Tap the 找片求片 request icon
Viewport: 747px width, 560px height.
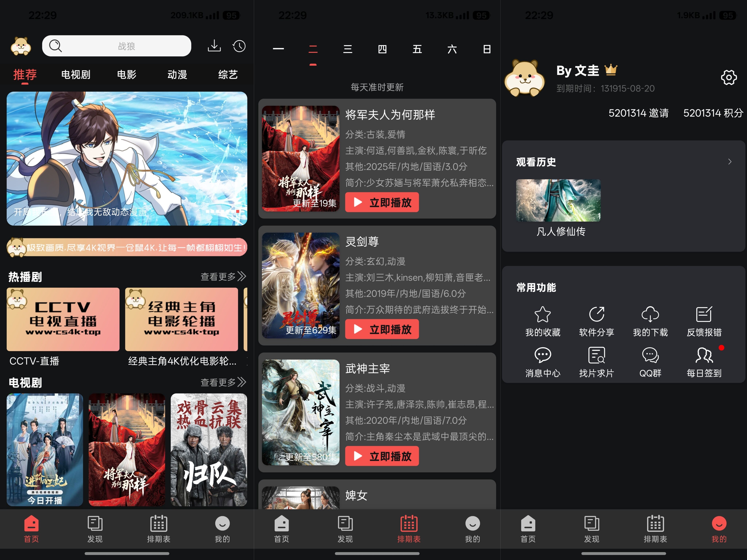coord(597,355)
